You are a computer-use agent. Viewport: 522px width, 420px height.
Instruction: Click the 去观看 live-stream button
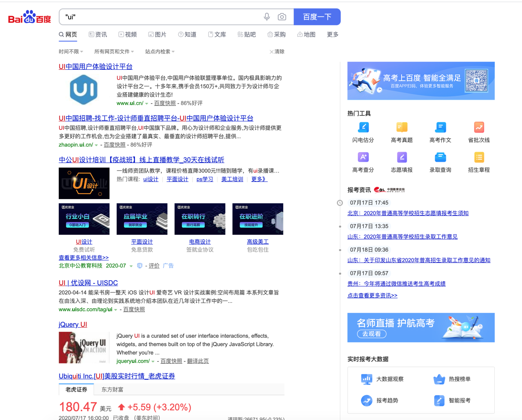pos(372,334)
